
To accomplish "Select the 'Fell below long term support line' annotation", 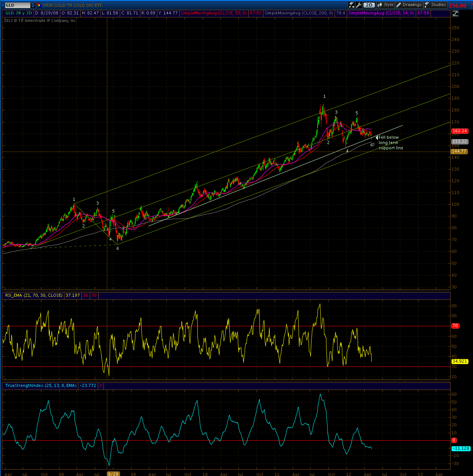I will pyautogui.click(x=391, y=142).
